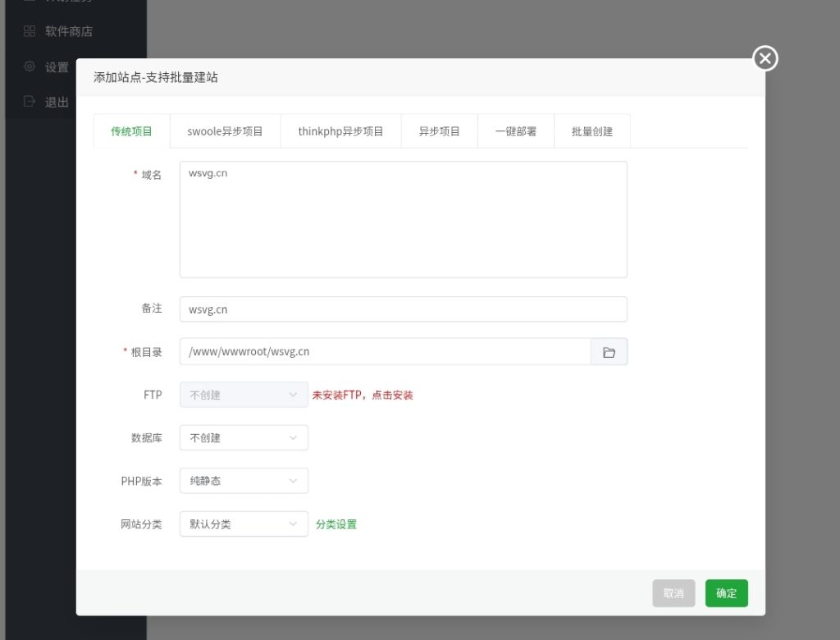Open the 批量创建 tab

click(x=592, y=130)
